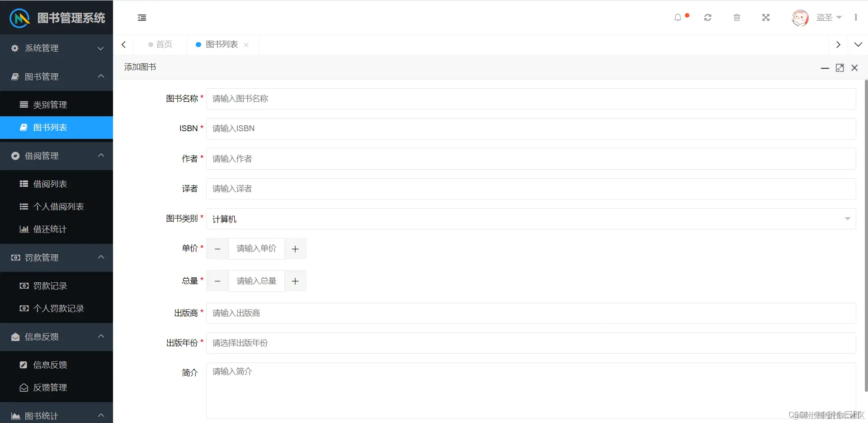Screen dimensions: 868x423
Task: Click the dialog vertical scrollbar
Action: (866, 235)
